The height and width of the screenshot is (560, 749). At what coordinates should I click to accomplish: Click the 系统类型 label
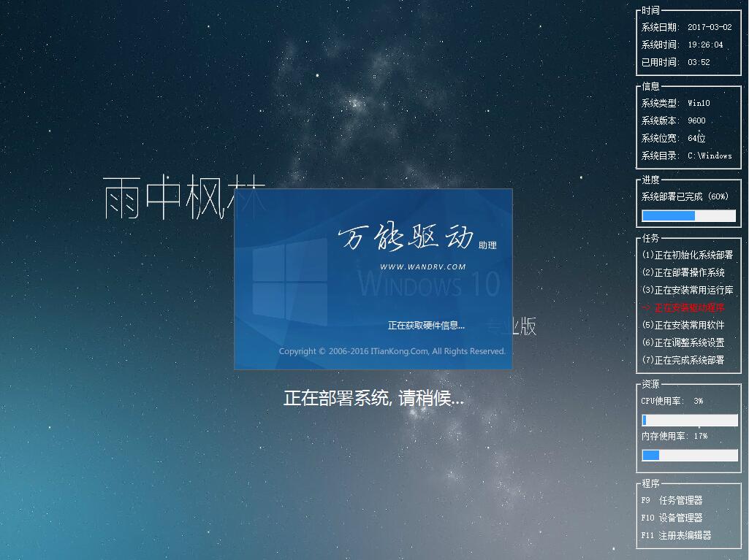point(660,103)
